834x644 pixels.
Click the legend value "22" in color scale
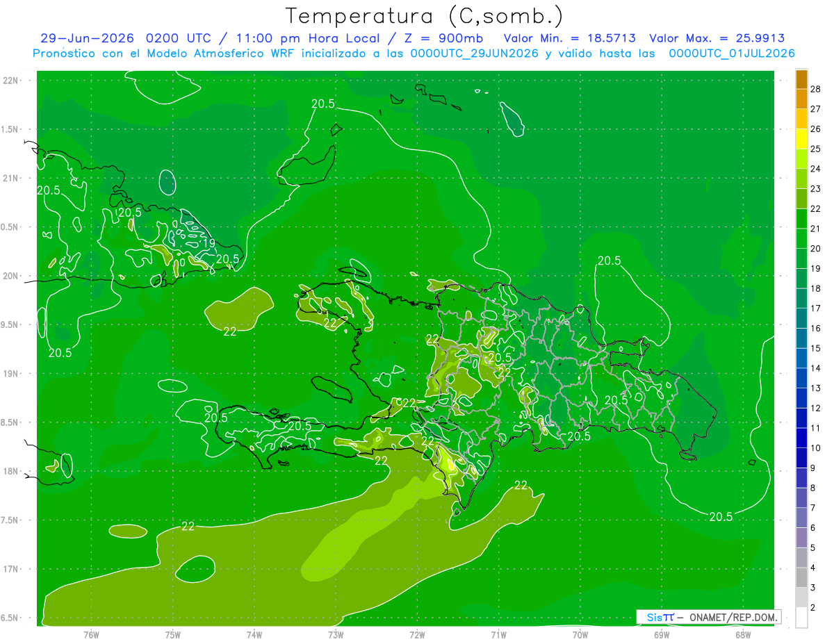(x=816, y=208)
